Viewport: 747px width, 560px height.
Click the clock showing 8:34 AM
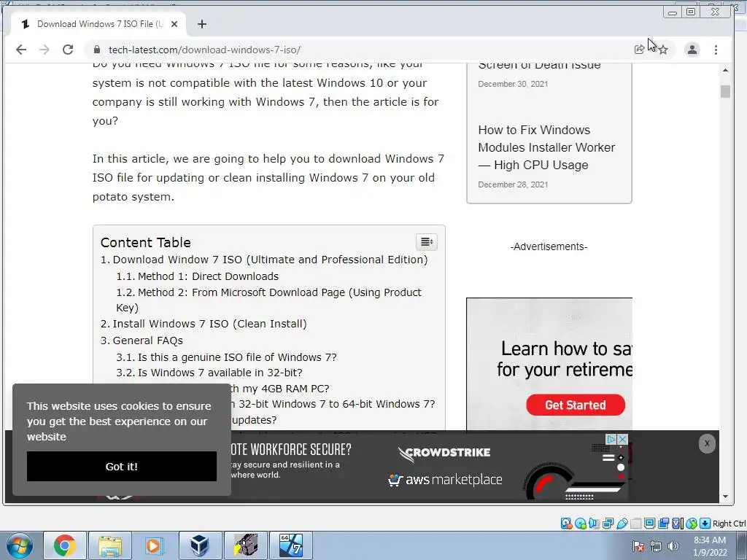coord(710,546)
